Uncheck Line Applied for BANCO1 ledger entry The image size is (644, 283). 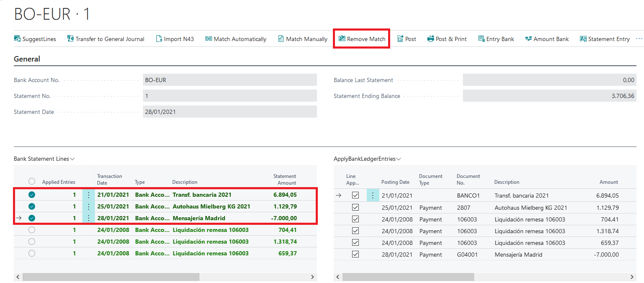[355, 196]
